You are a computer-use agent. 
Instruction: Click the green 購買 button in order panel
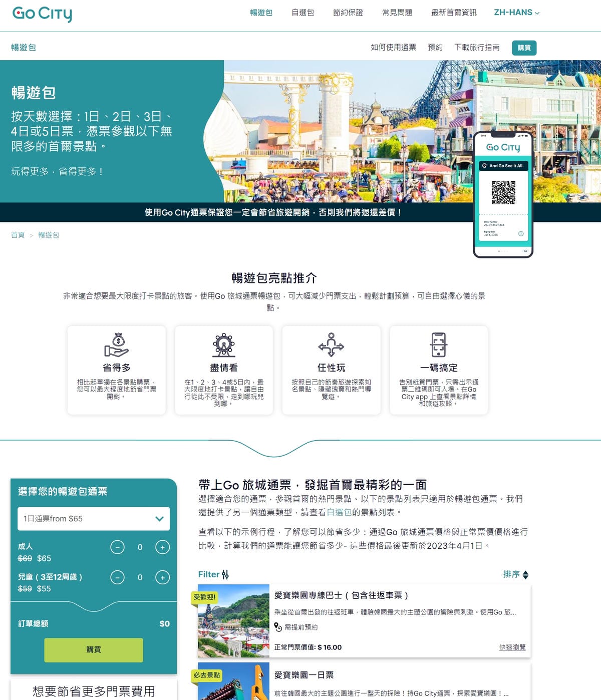(x=94, y=650)
